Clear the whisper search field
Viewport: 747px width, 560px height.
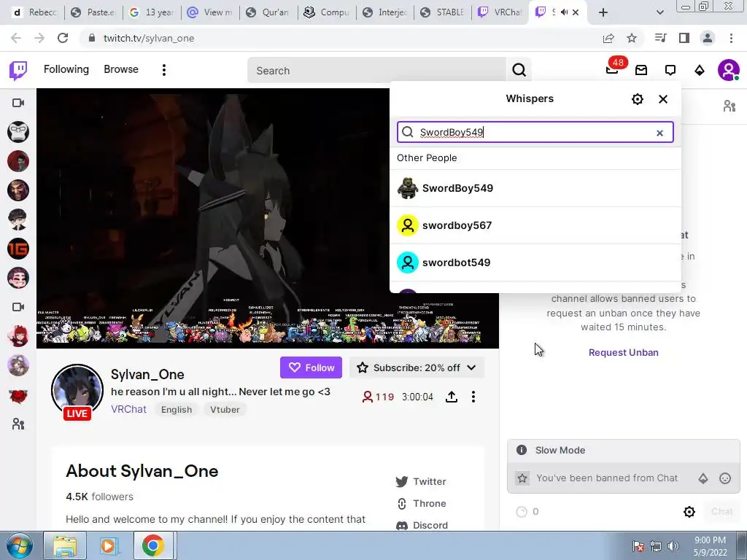(659, 133)
